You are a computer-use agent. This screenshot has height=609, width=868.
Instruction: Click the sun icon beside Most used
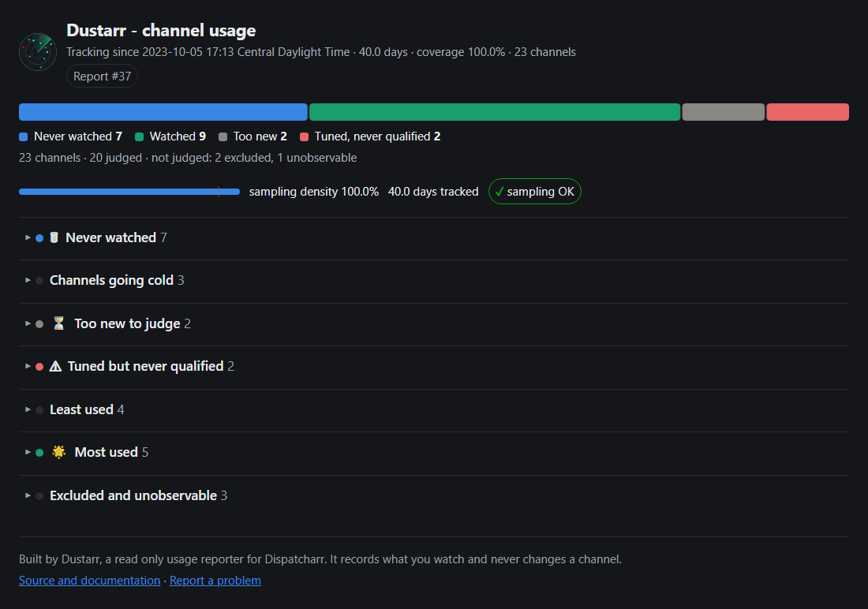coord(58,452)
